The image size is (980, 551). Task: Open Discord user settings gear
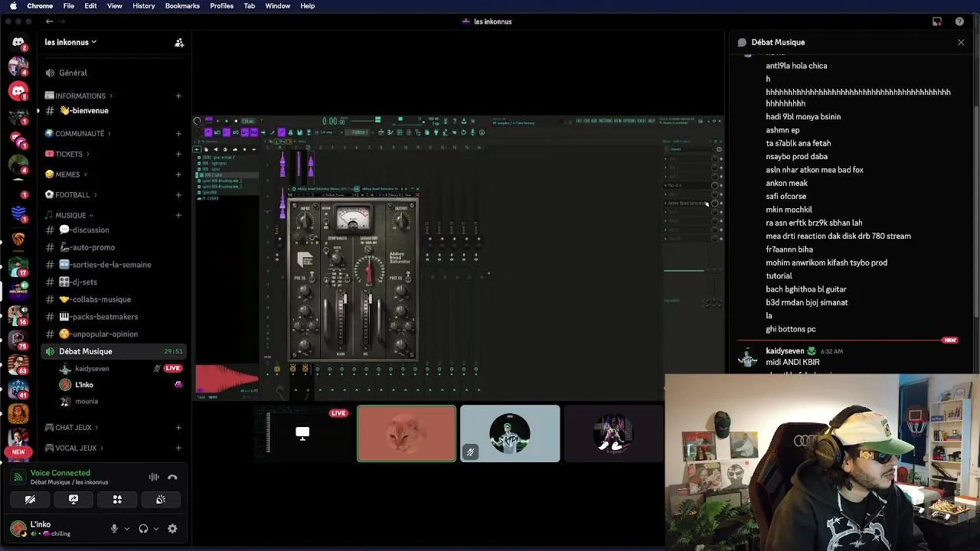pos(172,528)
